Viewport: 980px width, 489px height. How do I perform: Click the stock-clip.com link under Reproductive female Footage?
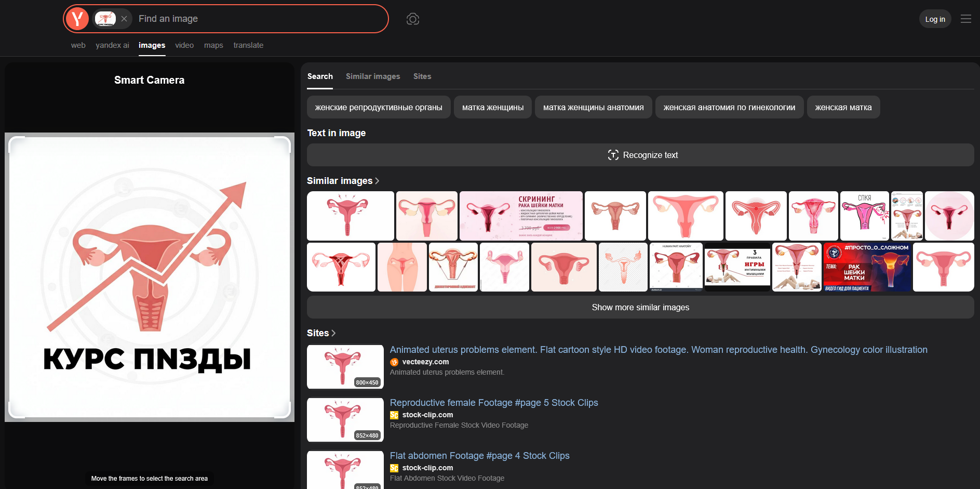[x=427, y=415]
